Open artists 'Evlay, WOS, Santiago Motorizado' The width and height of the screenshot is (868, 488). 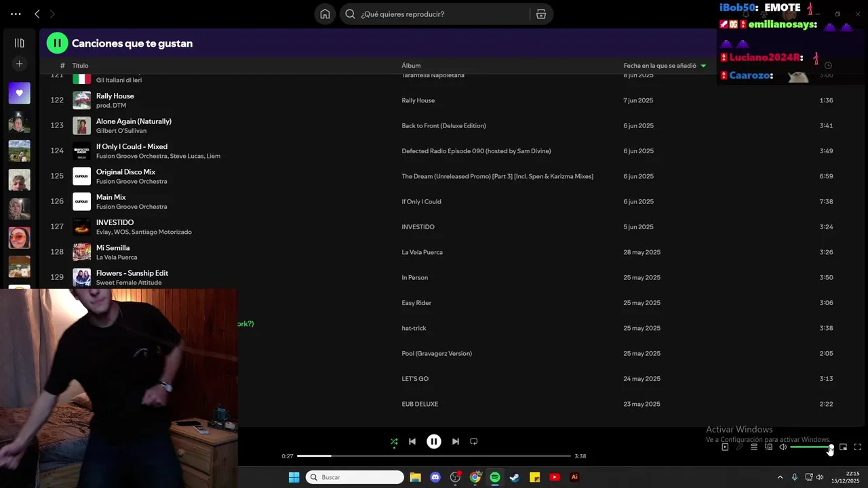tap(144, 232)
